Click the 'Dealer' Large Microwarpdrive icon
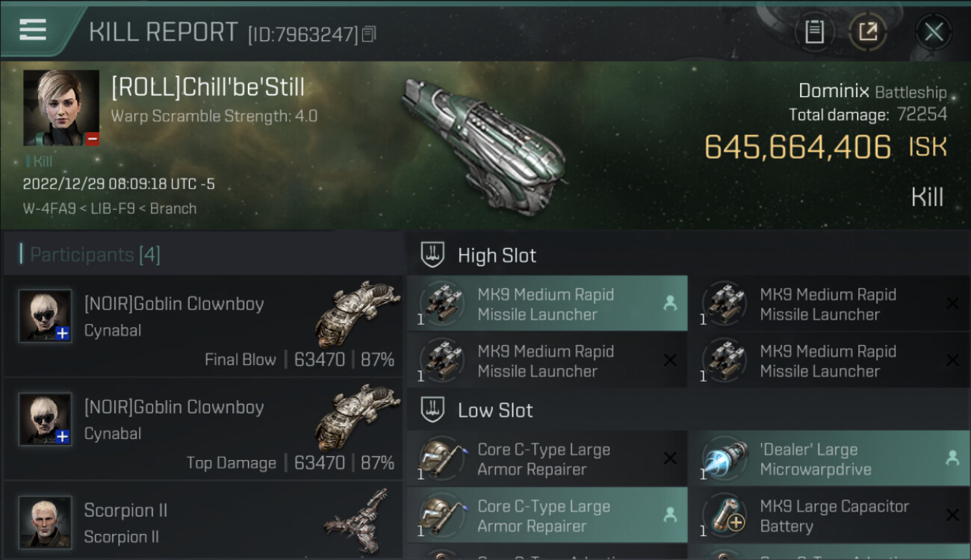 click(725, 459)
